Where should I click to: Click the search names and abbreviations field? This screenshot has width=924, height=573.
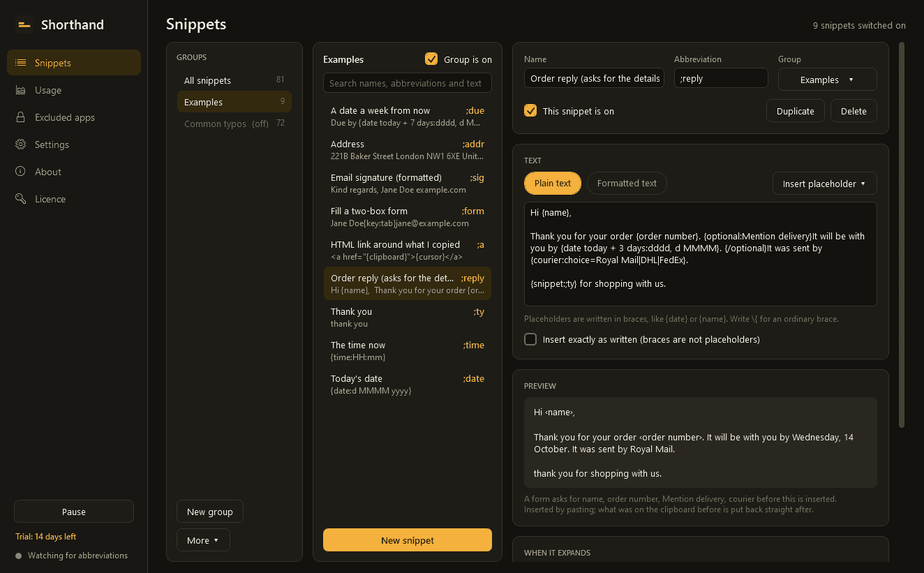coord(408,83)
